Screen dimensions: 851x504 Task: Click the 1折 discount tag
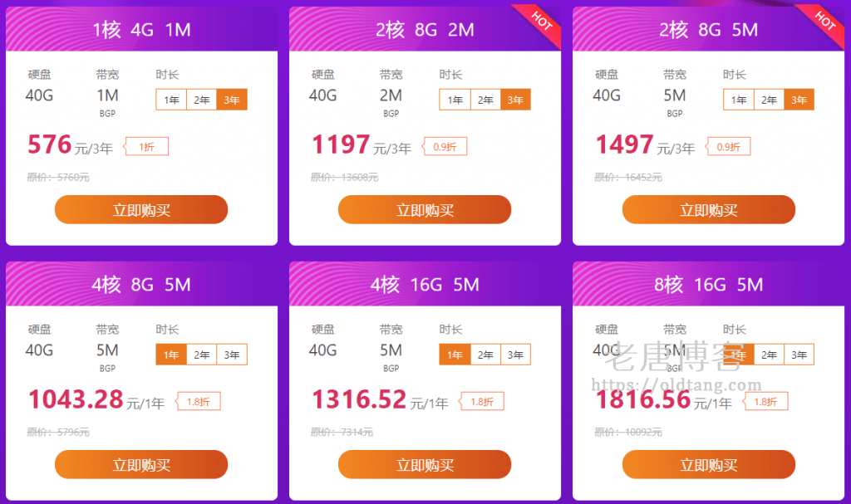coord(147,147)
